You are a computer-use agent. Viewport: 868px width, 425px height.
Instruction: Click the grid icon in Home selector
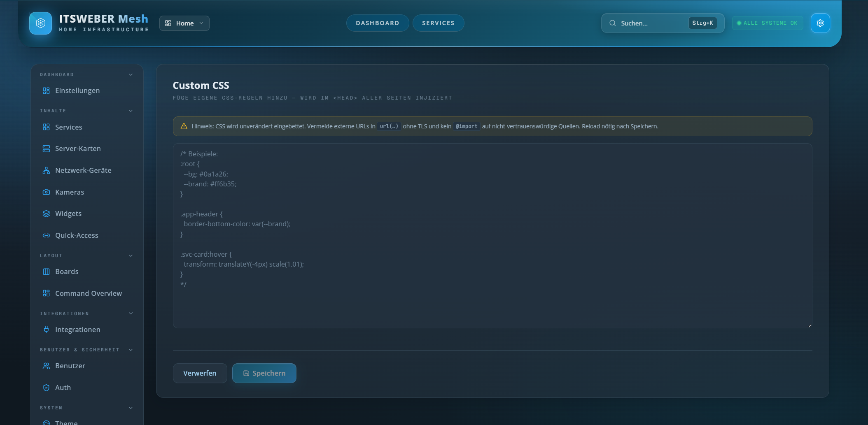coord(168,23)
